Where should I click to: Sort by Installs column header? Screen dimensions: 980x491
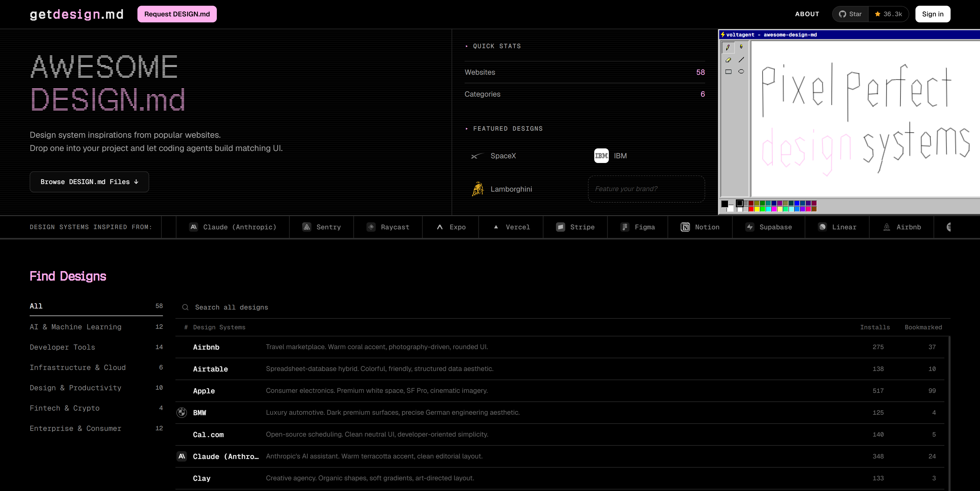click(875, 327)
